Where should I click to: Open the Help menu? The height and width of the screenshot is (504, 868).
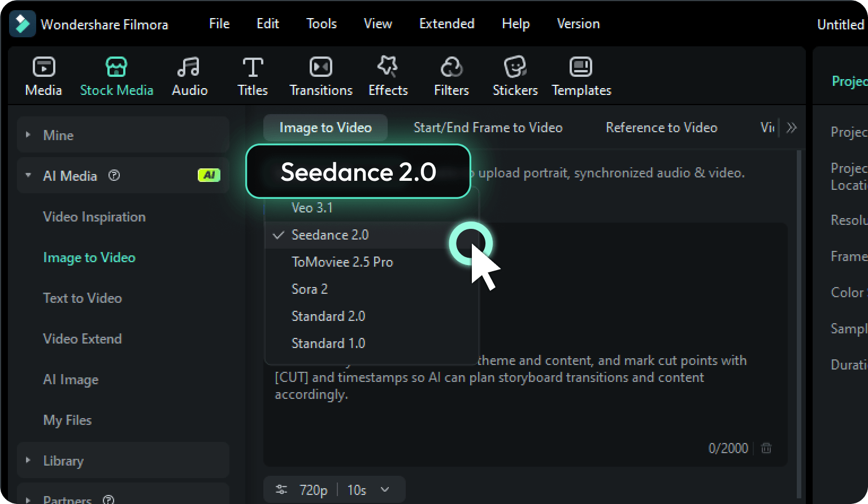coord(515,24)
